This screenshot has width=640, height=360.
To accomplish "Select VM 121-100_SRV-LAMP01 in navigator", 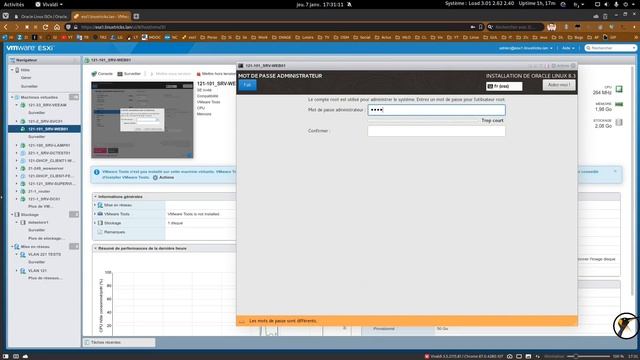I will tap(49, 145).
